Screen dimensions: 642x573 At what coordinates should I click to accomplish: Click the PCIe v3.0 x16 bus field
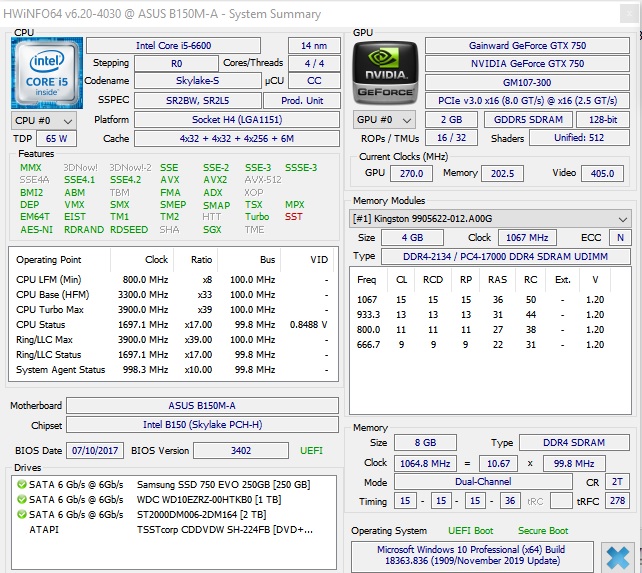527,101
